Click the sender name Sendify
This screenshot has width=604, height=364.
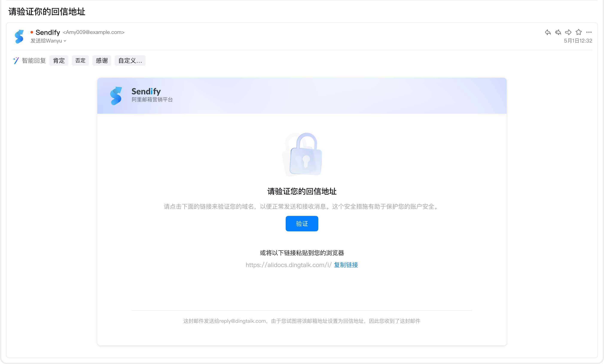tap(48, 32)
